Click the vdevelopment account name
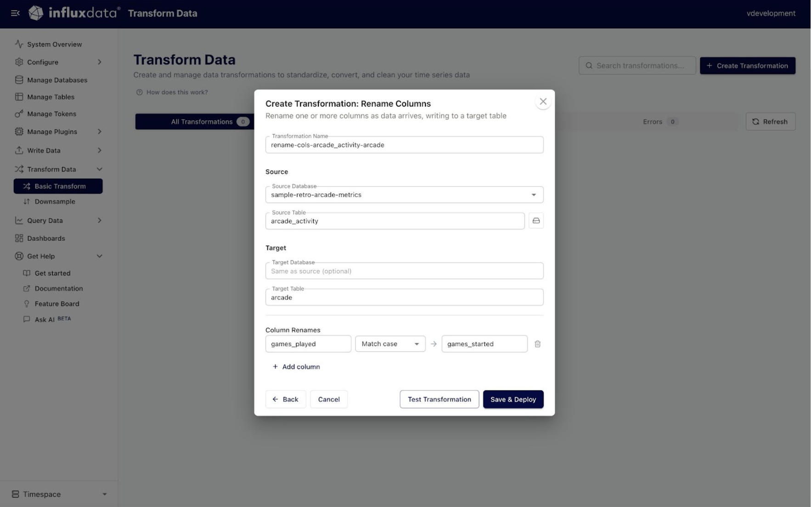This screenshot has width=812, height=507. tap(771, 13)
